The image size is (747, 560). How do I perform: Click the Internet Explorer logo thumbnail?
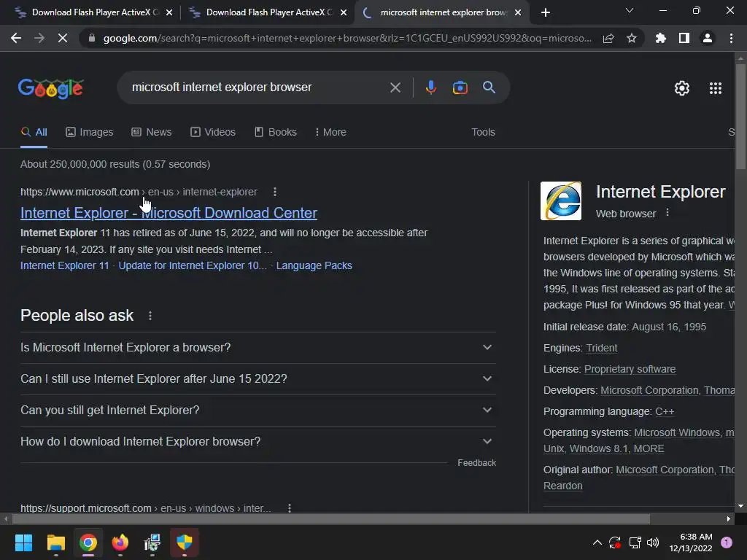(x=561, y=201)
